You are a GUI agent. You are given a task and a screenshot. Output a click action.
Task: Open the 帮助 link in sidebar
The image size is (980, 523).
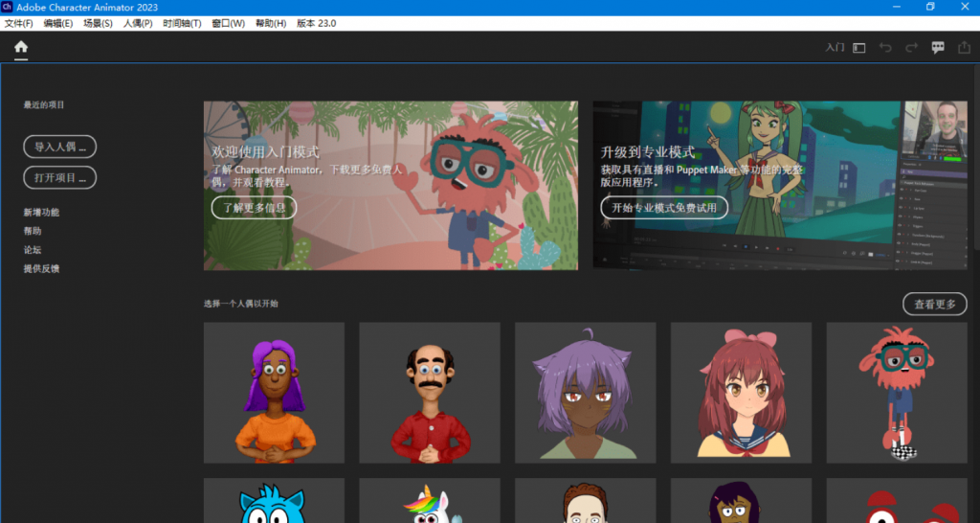click(33, 231)
